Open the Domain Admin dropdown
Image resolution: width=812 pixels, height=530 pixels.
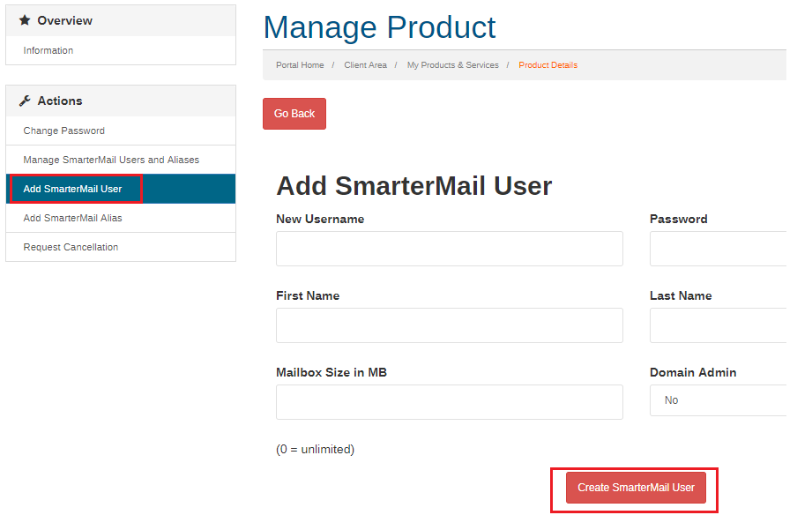718,400
